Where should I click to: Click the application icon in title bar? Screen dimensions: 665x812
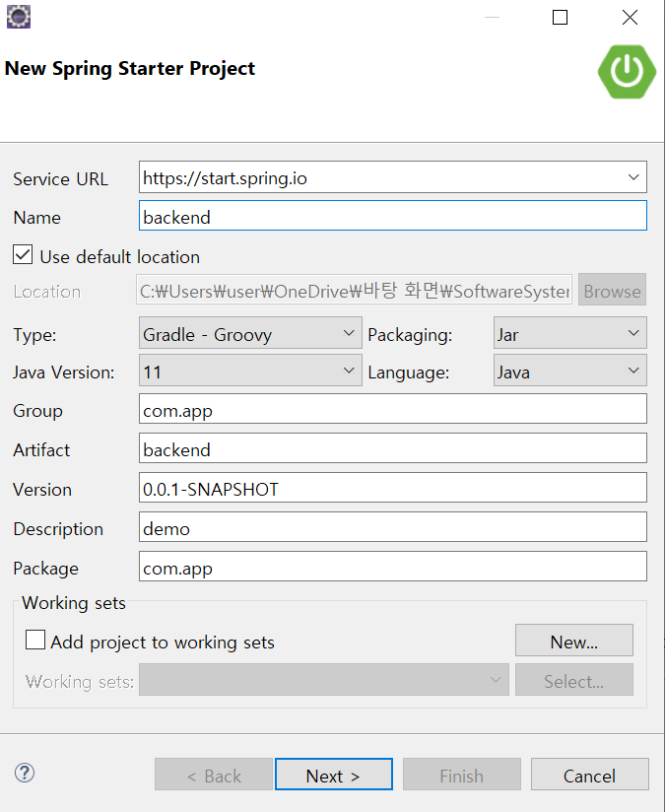19,17
